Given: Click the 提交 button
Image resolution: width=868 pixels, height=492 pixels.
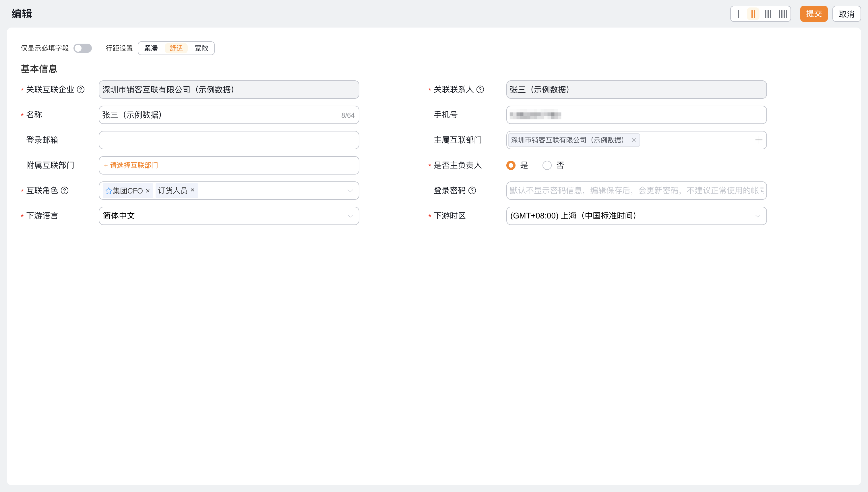Looking at the screenshot, I should (813, 14).
